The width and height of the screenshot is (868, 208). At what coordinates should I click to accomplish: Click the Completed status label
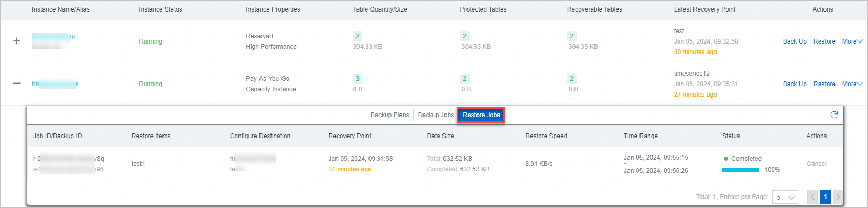(x=746, y=159)
